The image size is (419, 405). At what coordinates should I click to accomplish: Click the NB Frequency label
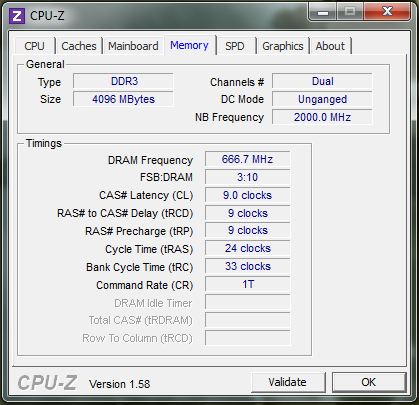(229, 117)
